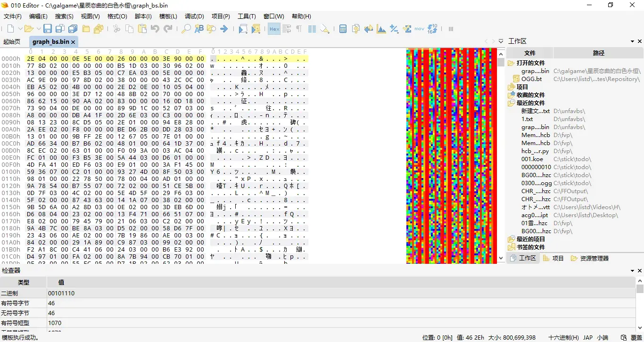Viewport: 644px width, 342px height.
Task: Click the Goto arrow icon
Action: [224, 29]
